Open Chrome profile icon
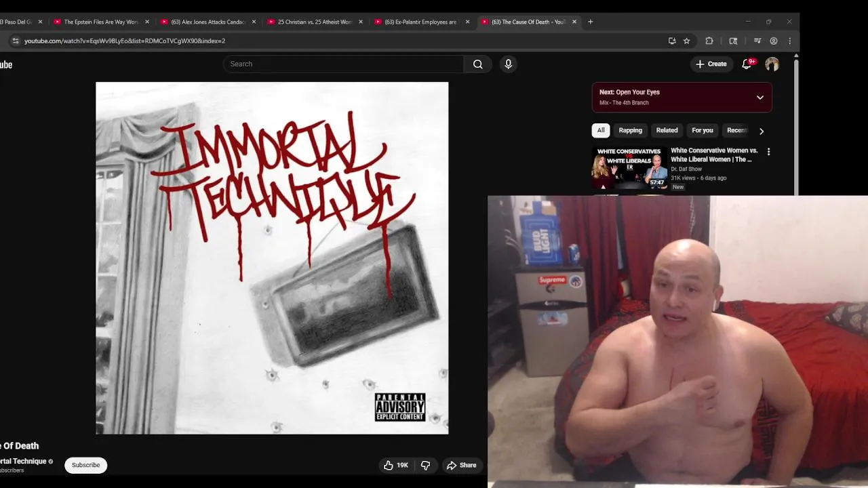The height and width of the screenshot is (488, 868). [x=774, y=41]
